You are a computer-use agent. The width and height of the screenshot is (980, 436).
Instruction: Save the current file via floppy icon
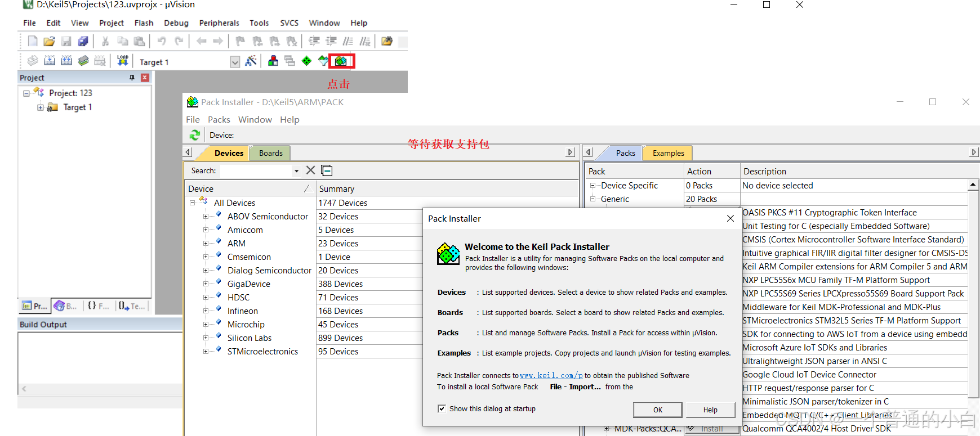pyautogui.click(x=66, y=41)
